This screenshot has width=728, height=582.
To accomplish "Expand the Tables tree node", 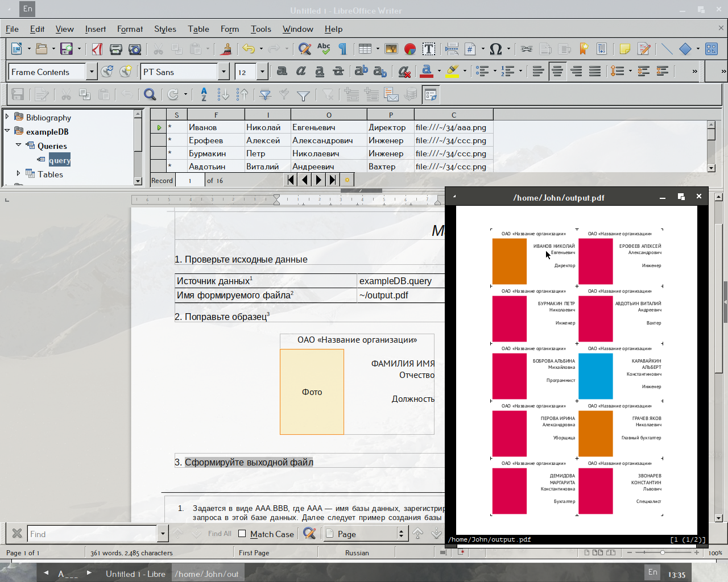I will tap(18, 174).
